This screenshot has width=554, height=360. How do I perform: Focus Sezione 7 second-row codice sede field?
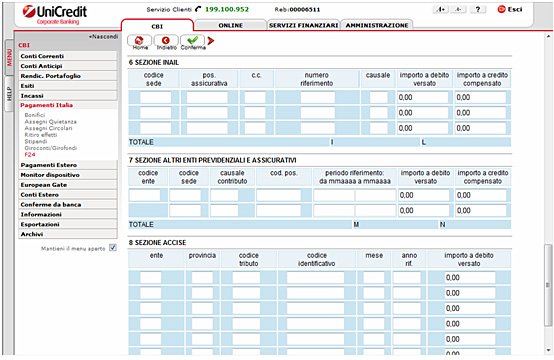coord(185,211)
